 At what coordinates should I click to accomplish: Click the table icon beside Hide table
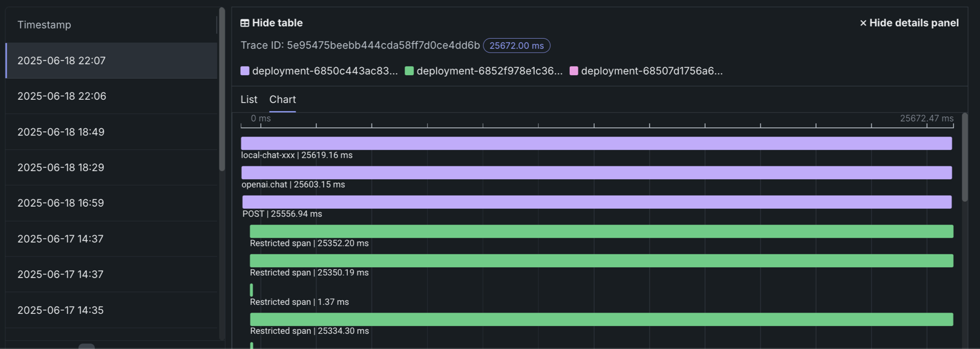[x=244, y=23]
